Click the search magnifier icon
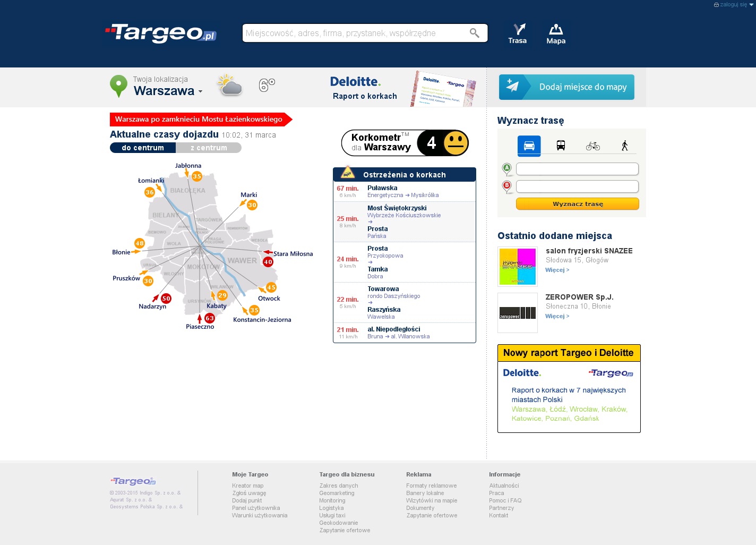This screenshot has height=545, width=756. (474, 33)
